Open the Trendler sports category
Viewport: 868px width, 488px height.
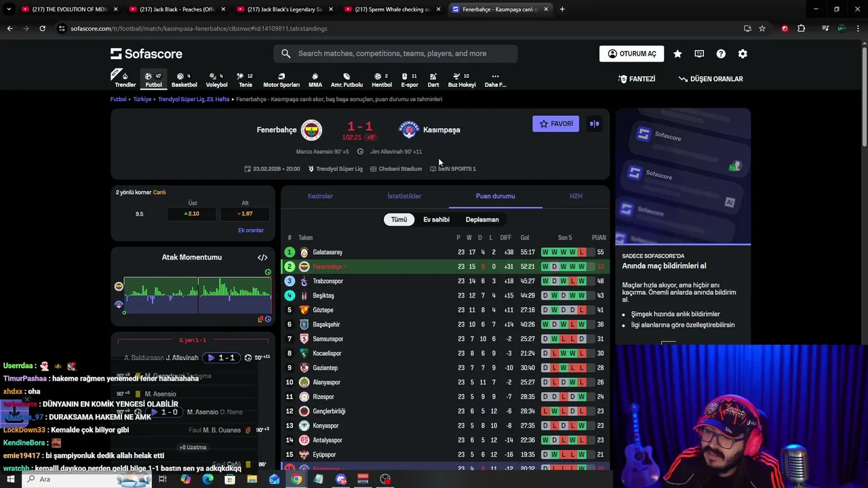pos(125,79)
